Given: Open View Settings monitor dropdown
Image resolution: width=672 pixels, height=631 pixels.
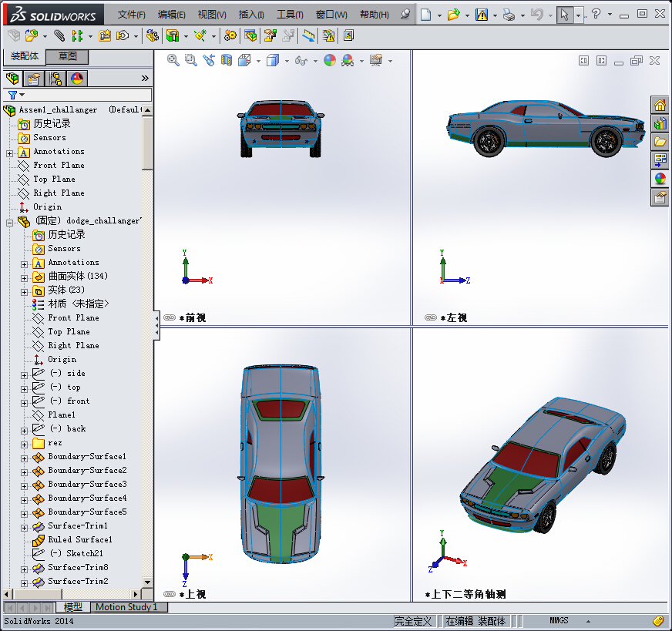Looking at the screenshot, I should (x=390, y=62).
